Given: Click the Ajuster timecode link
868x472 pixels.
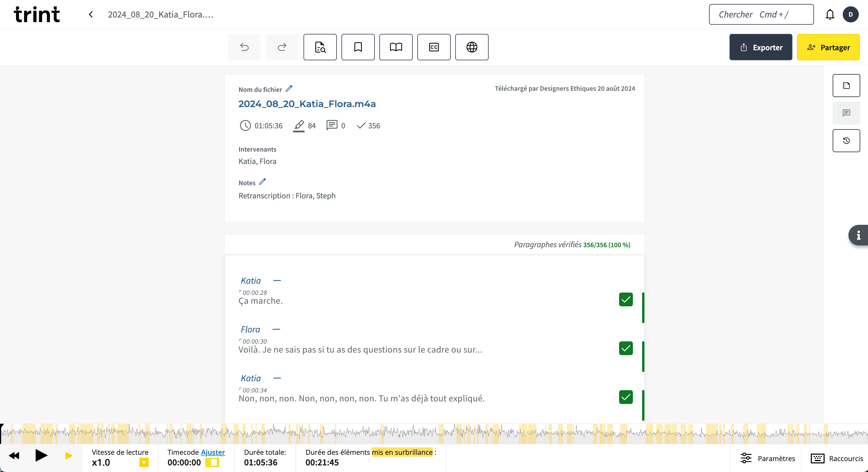Looking at the screenshot, I should (213, 452).
